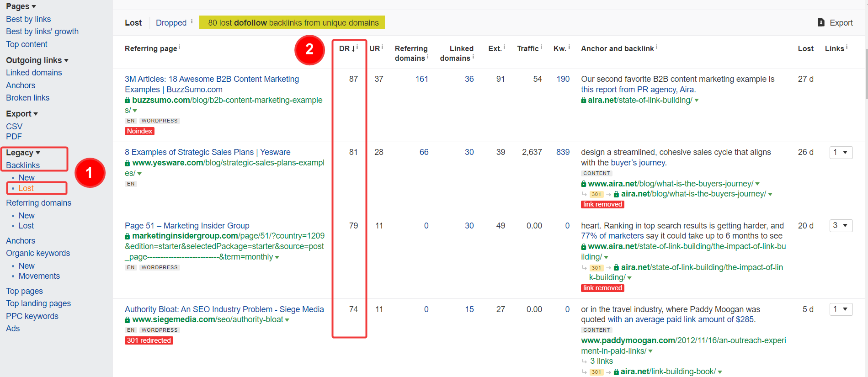Viewport: 868px width, 377px height.
Task: Open the Links dropdown for Yesware row
Action: [x=841, y=152]
